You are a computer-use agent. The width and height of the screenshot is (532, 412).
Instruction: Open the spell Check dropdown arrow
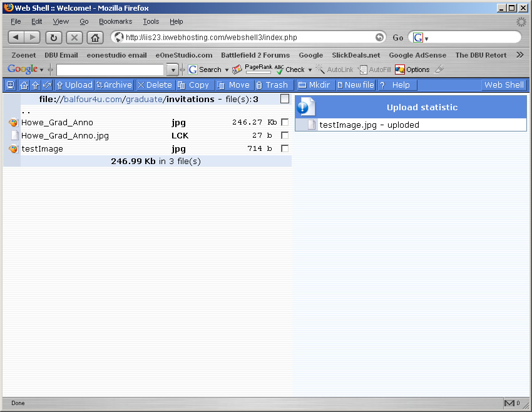[310, 70]
